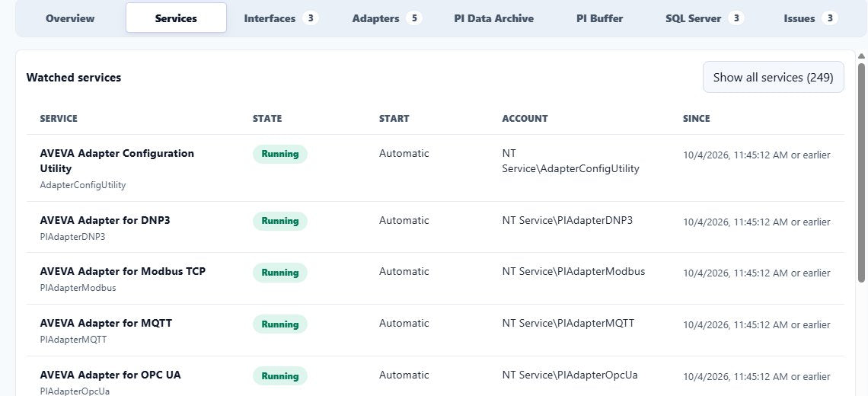Select AVEVA Adapter Configuration Utility service name

coord(116,161)
